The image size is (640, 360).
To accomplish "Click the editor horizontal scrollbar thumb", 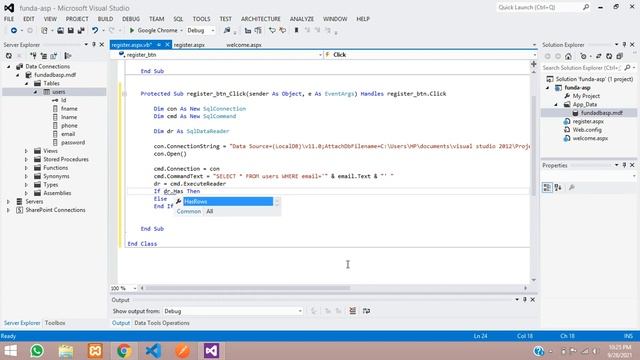I will [248, 288].
